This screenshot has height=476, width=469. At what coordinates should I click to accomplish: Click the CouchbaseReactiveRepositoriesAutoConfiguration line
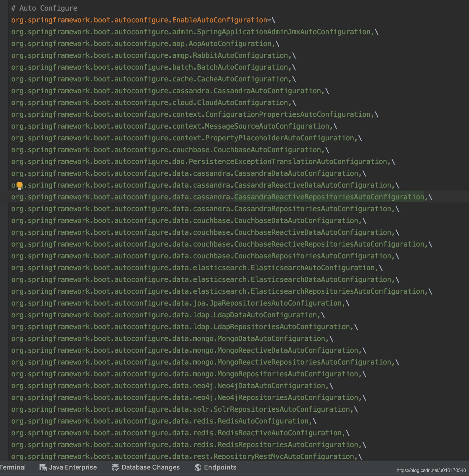click(x=222, y=244)
